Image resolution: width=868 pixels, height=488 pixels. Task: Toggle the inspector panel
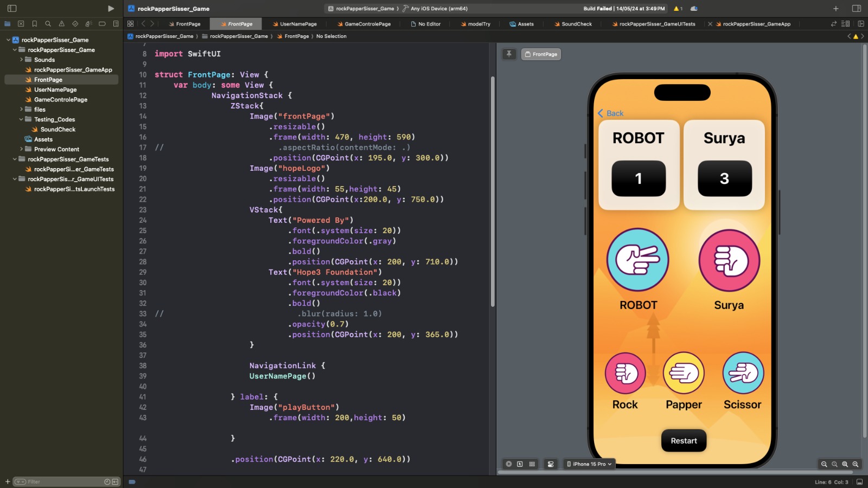[857, 9]
